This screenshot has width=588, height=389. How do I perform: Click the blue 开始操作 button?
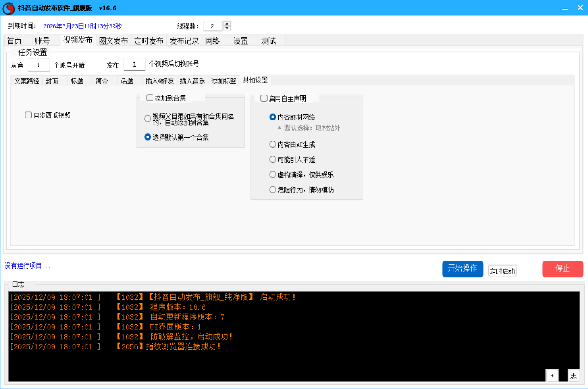coord(463,269)
